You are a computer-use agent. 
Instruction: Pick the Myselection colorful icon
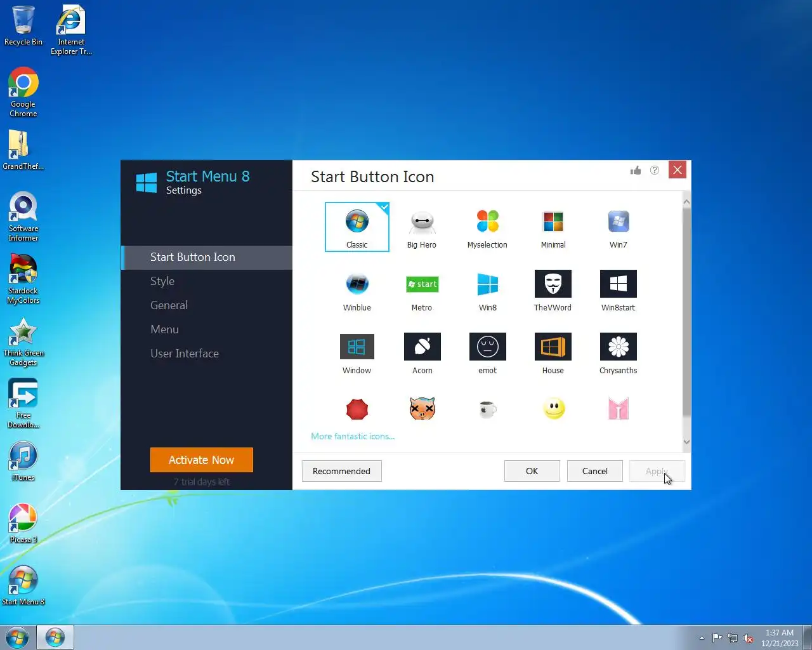pos(487,227)
